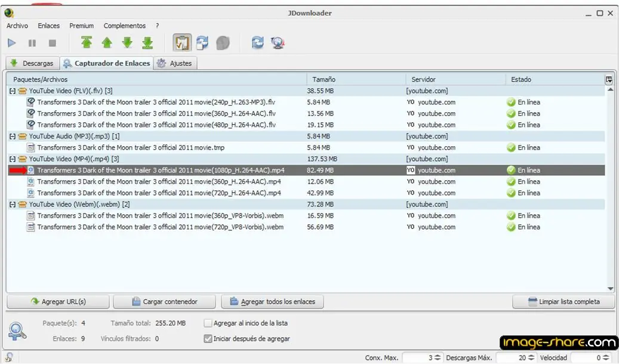
Task: Open the Enlaces menu
Action: tap(49, 26)
